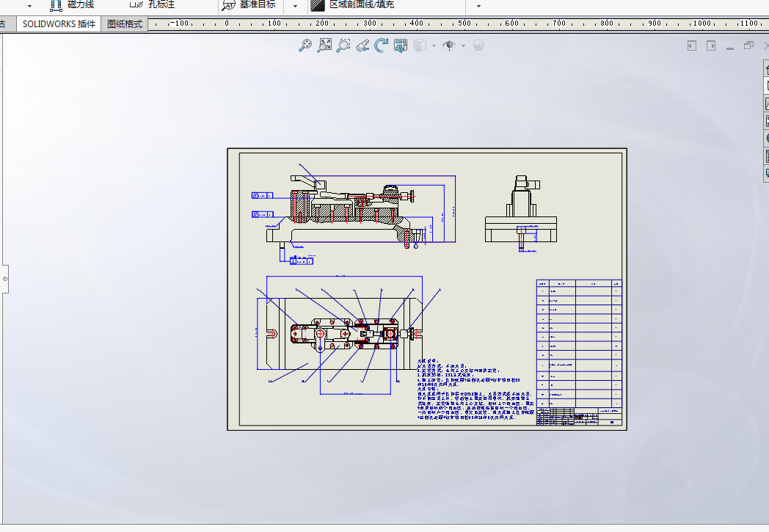Image resolution: width=769 pixels, height=532 pixels.
Task: Open the 3D Drawing View icon
Action: point(400,45)
